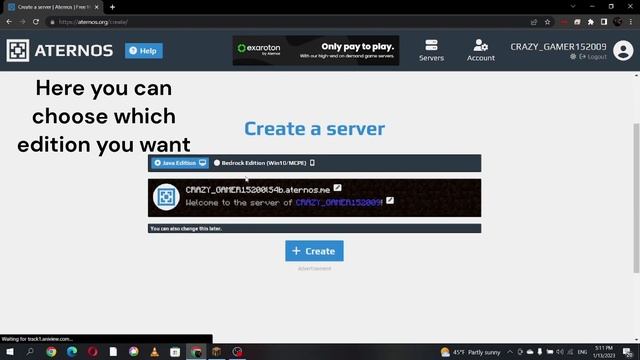Open the Help button
The image size is (640, 360).
click(144, 51)
